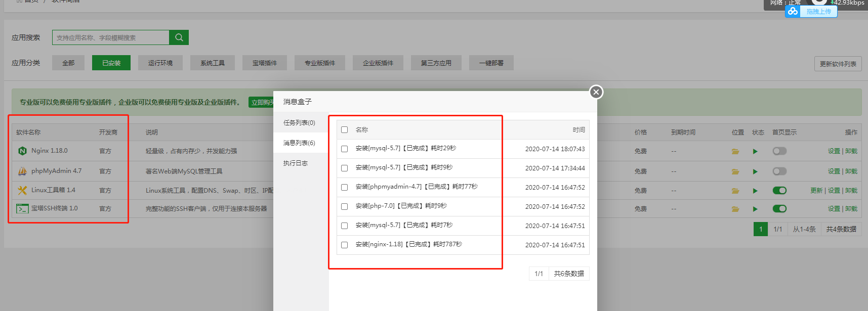Open the folder location for the Linux toolbox row
The image size is (868, 311).
(x=735, y=191)
